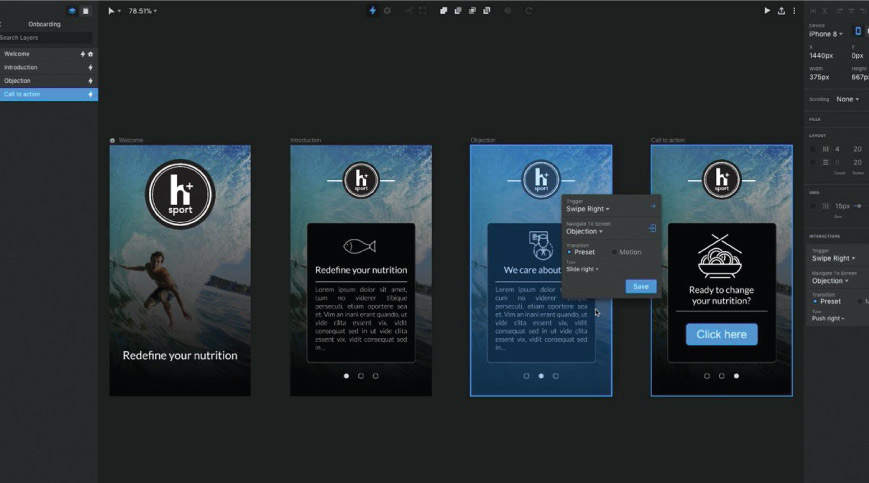Click the Onboarding document title
The width and height of the screenshot is (869, 483).
click(44, 24)
